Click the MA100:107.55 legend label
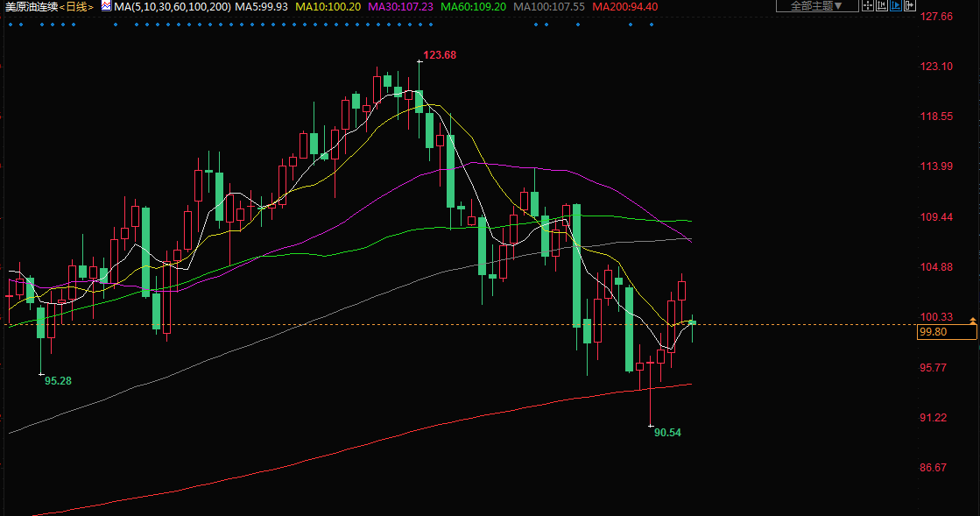This screenshot has width=980, height=516. 549,7
